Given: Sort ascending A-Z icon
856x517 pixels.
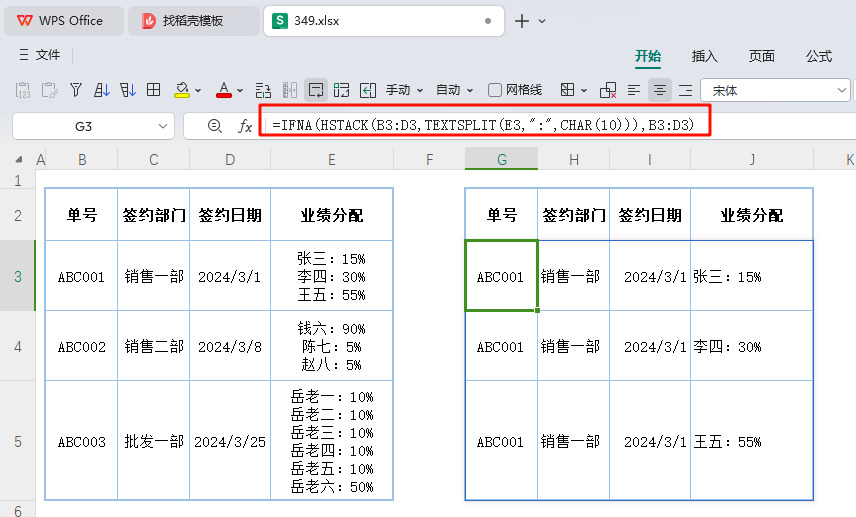Looking at the screenshot, I should [x=102, y=90].
